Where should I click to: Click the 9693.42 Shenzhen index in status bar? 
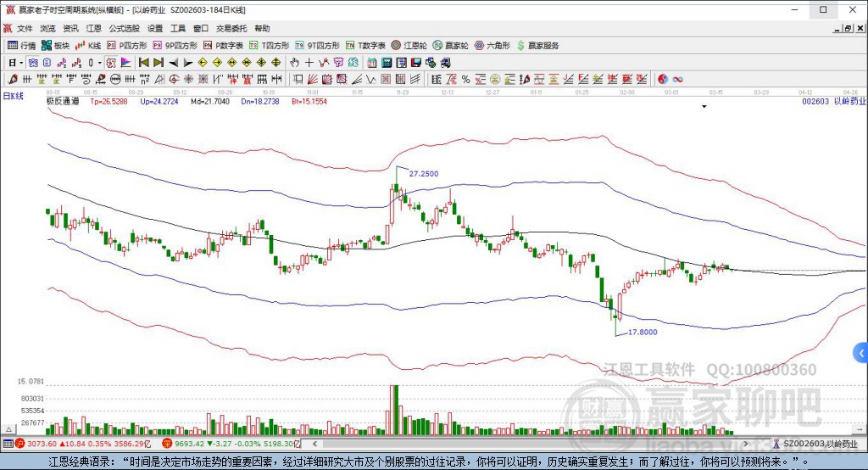click(x=190, y=444)
